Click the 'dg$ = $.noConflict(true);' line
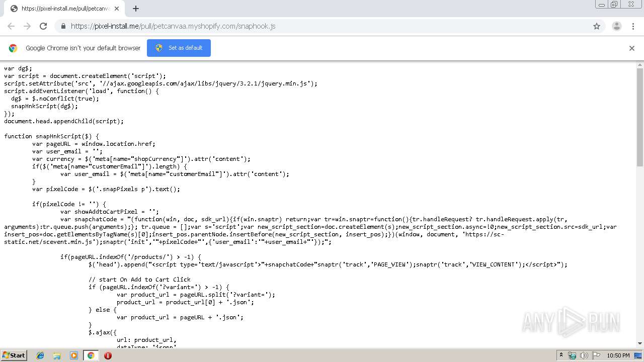 click(55, 99)
